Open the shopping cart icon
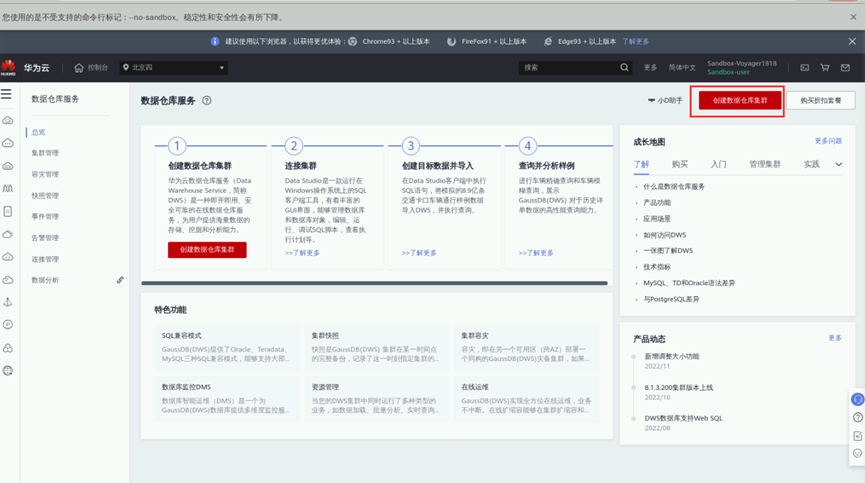865x483 pixels. click(x=825, y=67)
